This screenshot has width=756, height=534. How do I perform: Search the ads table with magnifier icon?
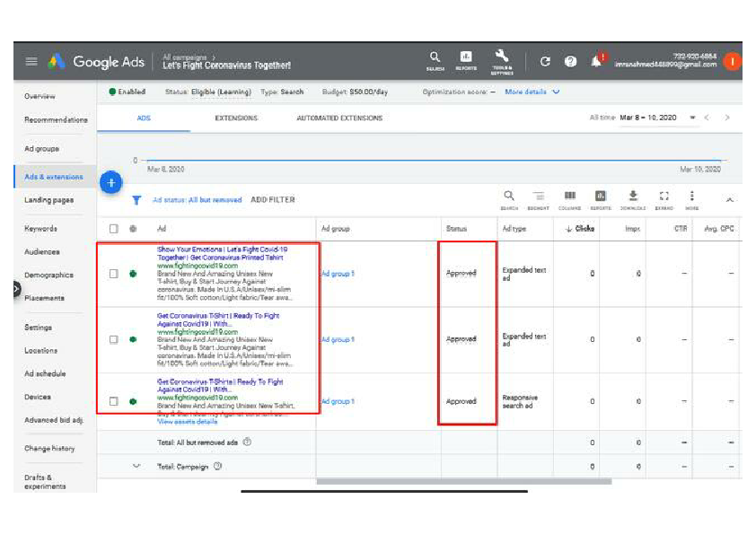click(509, 200)
